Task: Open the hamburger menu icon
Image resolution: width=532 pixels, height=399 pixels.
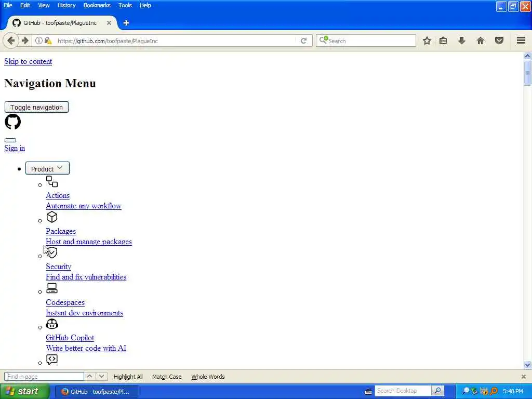Action: (521, 41)
